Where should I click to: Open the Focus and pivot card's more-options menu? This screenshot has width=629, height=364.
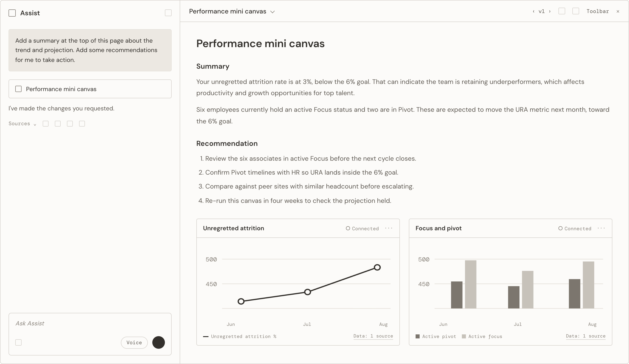(x=601, y=228)
